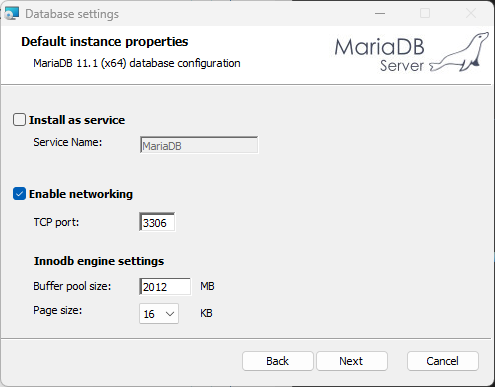Click the MariaDB 11.1 (x64) database configuration text

click(x=137, y=63)
